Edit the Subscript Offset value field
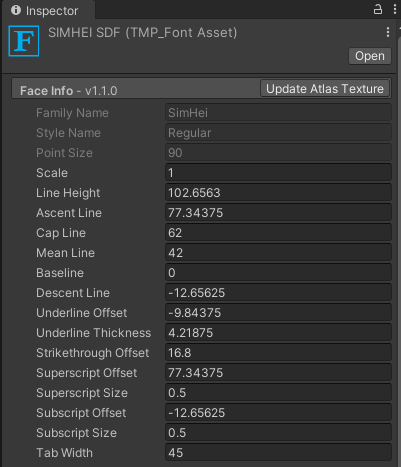This screenshot has width=401, height=467. click(x=278, y=413)
